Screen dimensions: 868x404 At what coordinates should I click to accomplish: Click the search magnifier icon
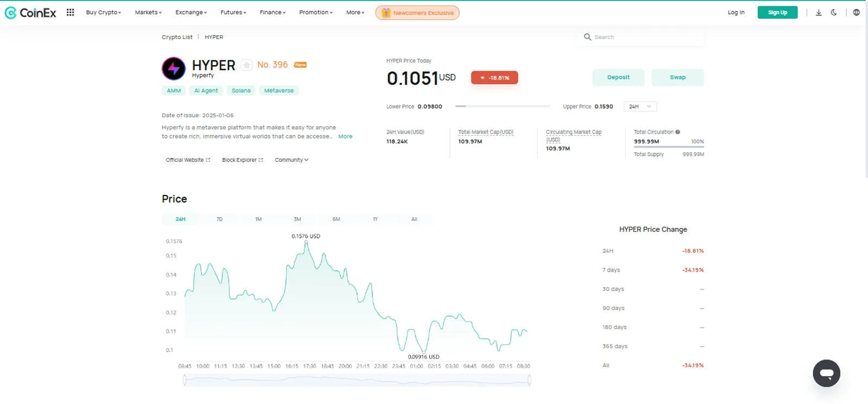tap(588, 37)
